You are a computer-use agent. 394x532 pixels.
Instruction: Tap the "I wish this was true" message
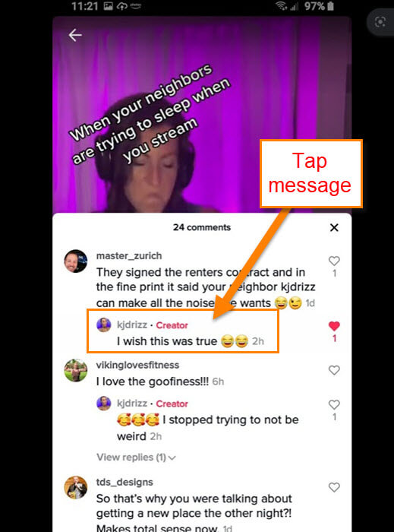pyautogui.click(x=167, y=341)
